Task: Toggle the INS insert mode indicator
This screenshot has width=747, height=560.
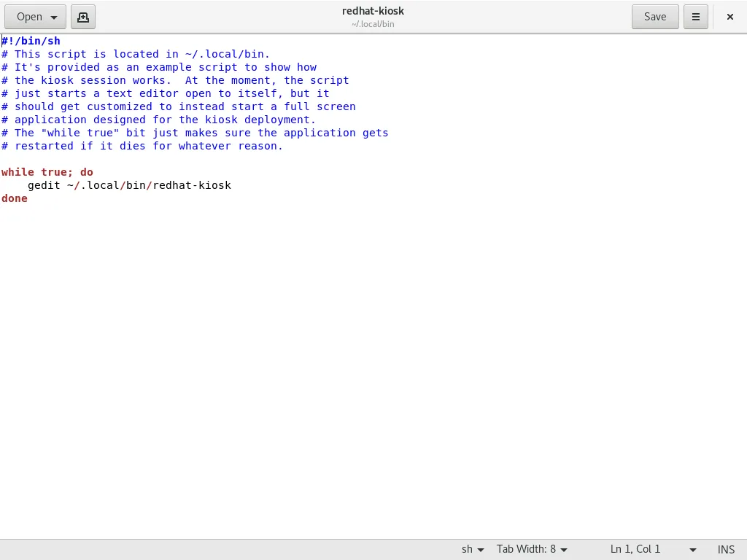Action: tap(726, 549)
